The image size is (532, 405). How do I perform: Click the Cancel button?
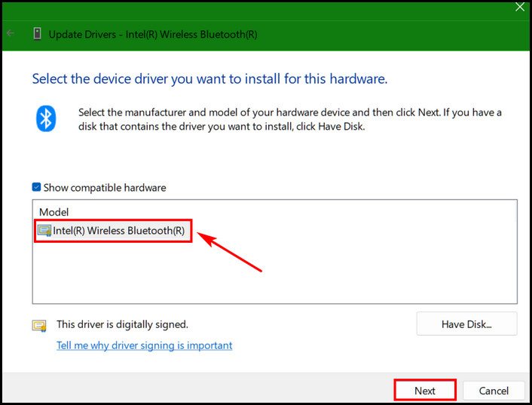coord(494,391)
